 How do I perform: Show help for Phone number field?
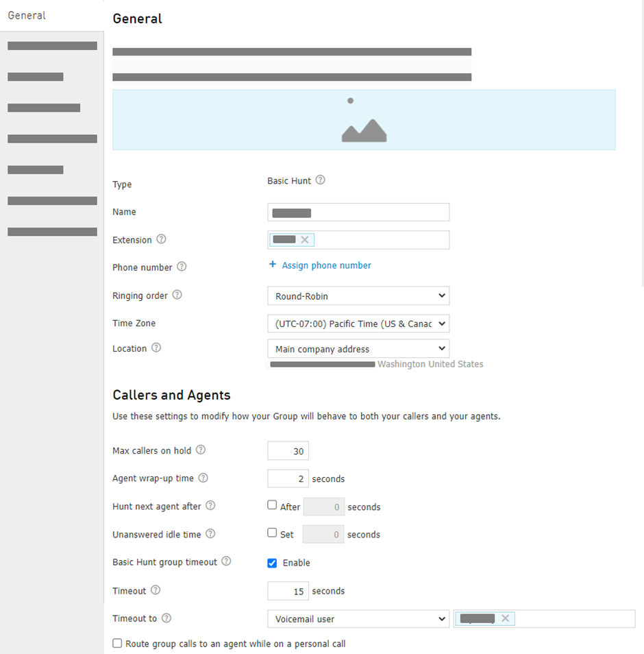tap(182, 267)
